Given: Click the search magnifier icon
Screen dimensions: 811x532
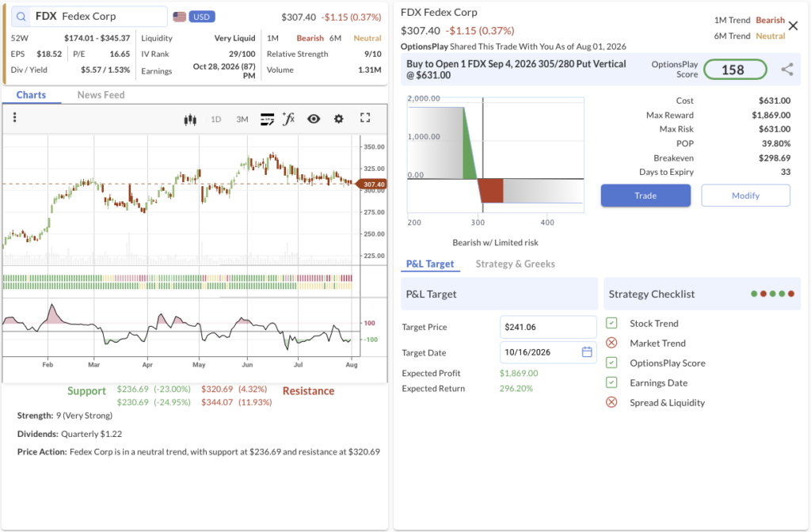Looking at the screenshot, I should (x=21, y=17).
